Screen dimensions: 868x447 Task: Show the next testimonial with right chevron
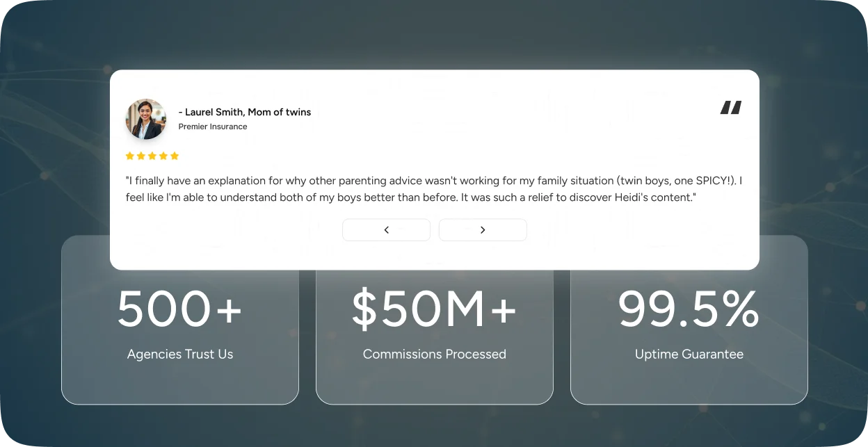[x=483, y=230]
